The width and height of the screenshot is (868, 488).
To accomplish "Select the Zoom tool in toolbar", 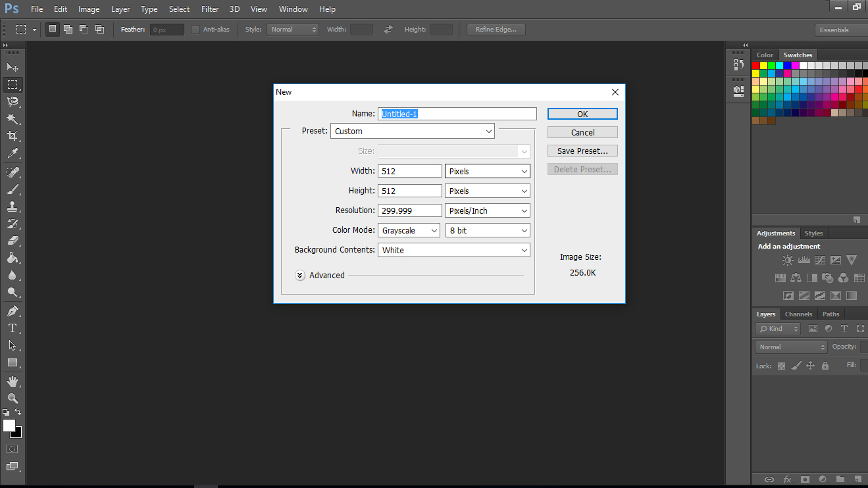I will tap(13, 399).
